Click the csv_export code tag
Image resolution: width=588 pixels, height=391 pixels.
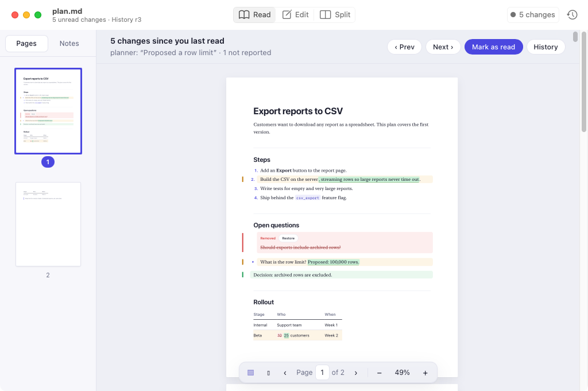308,198
